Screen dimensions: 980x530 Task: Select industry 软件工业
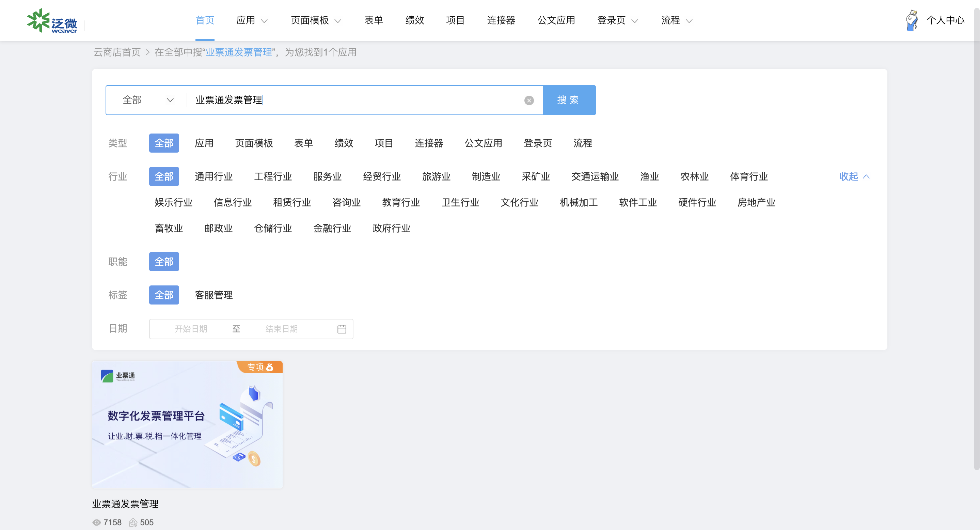click(x=638, y=202)
